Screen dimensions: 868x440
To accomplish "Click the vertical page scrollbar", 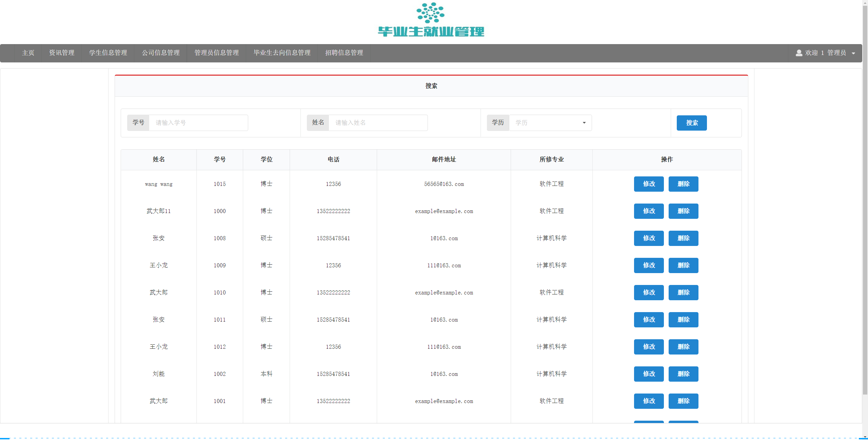I will coord(865,200).
